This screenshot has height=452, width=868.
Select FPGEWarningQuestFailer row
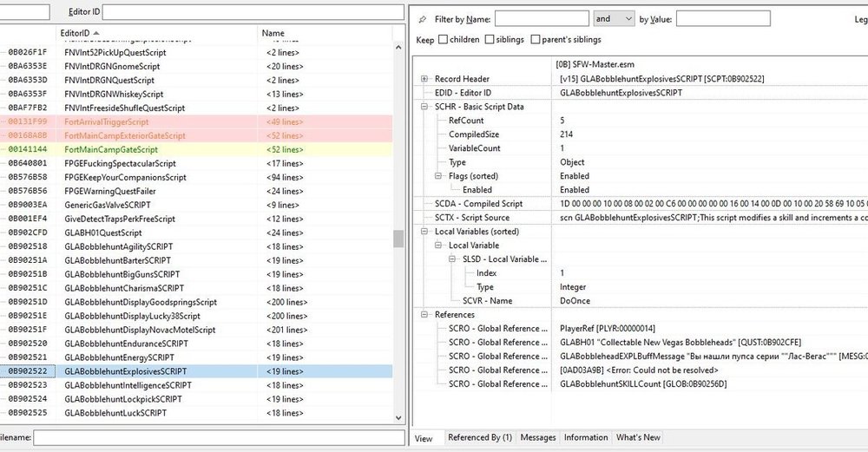click(x=196, y=191)
